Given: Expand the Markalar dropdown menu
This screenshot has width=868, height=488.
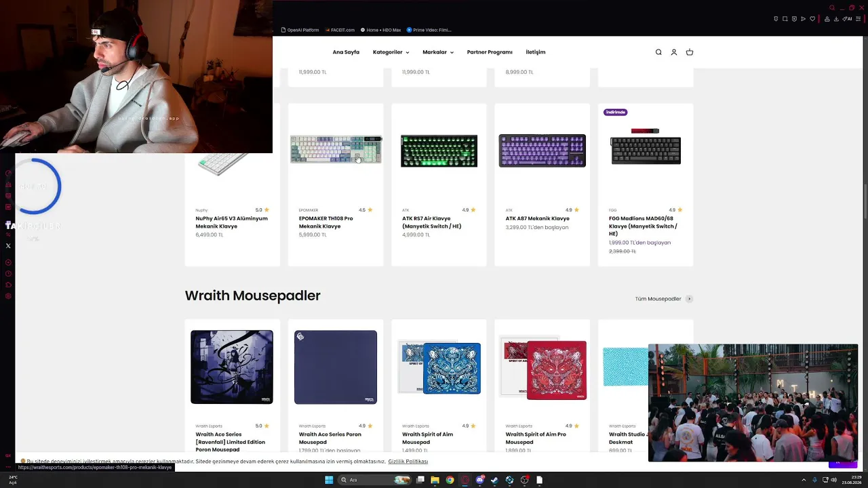Looking at the screenshot, I should [x=438, y=52].
